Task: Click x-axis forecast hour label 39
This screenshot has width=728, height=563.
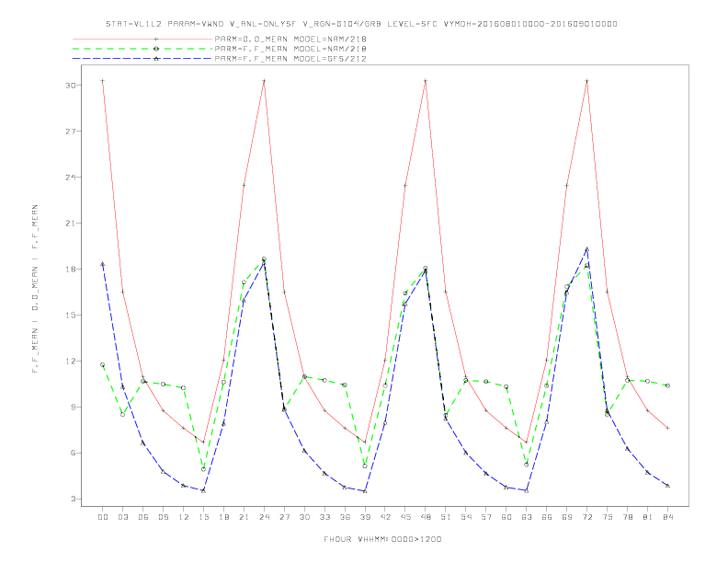Action: 366,517
